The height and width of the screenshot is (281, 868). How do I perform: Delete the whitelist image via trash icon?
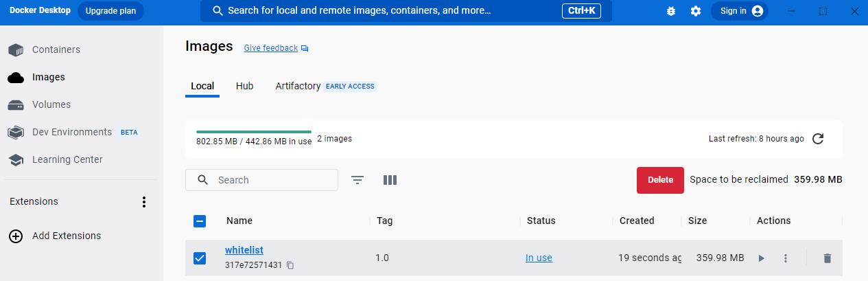(828, 258)
